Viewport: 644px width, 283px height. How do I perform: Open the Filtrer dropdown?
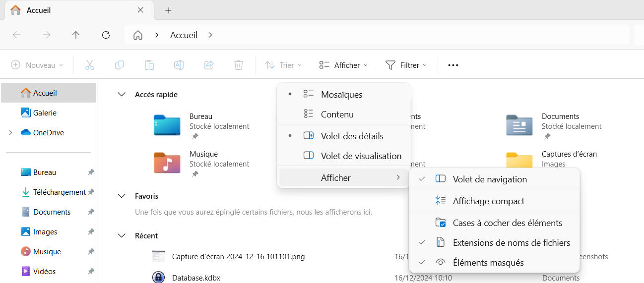coord(406,65)
